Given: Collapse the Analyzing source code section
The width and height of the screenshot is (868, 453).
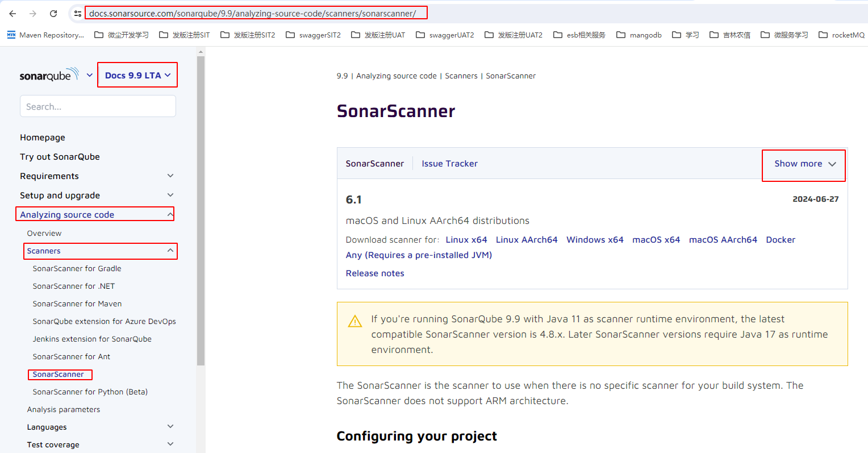Looking at the screenshot, I should (170, 214).
